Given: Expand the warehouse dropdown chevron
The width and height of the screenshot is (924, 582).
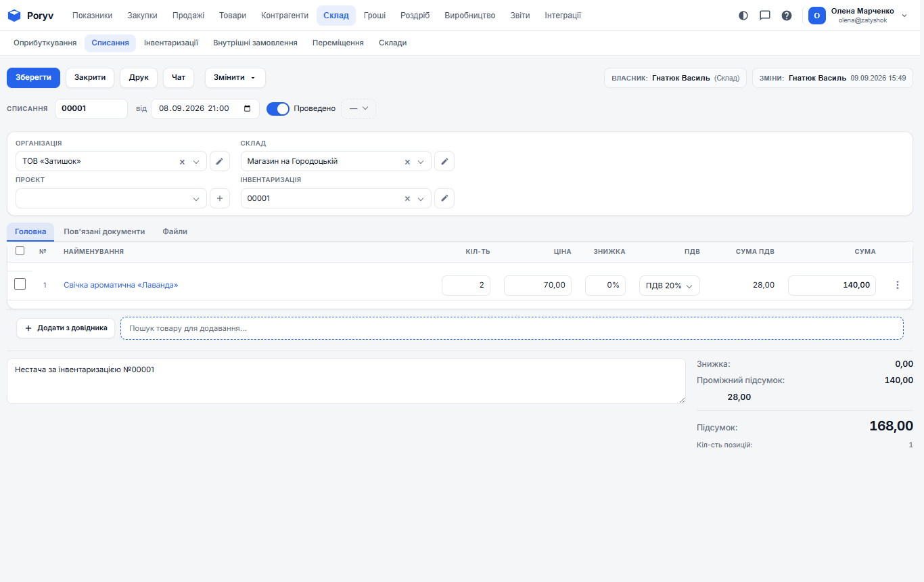Looking at the screenshot, I should (421, 162).
